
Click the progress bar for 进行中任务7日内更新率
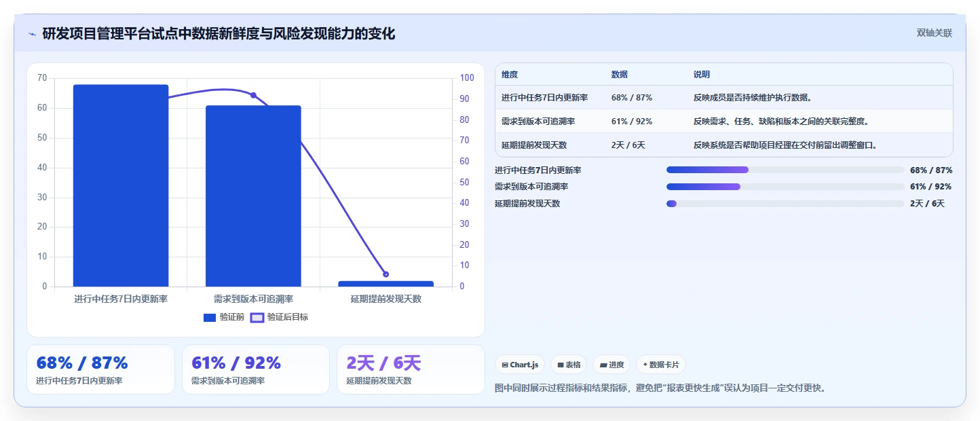pos(785,170)
